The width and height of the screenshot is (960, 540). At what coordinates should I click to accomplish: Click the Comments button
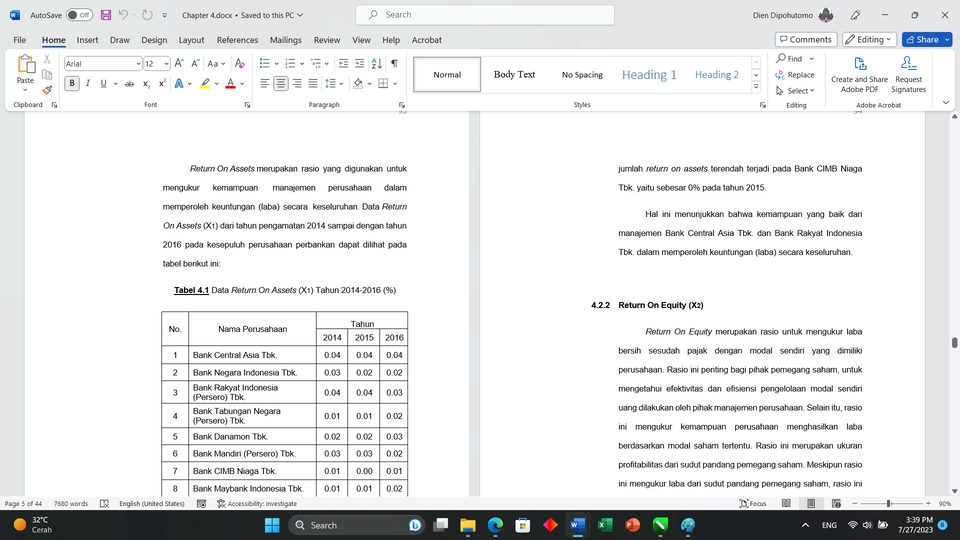[x=806, y=39]
